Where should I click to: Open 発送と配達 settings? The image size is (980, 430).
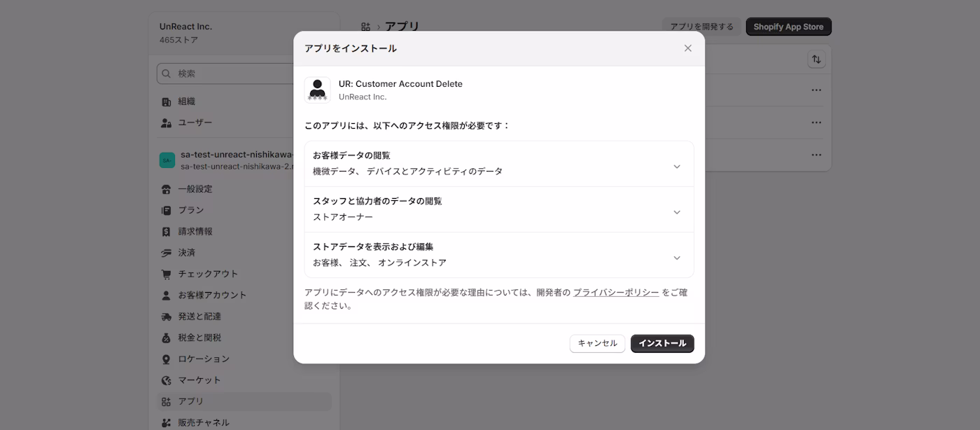(244, 317)
